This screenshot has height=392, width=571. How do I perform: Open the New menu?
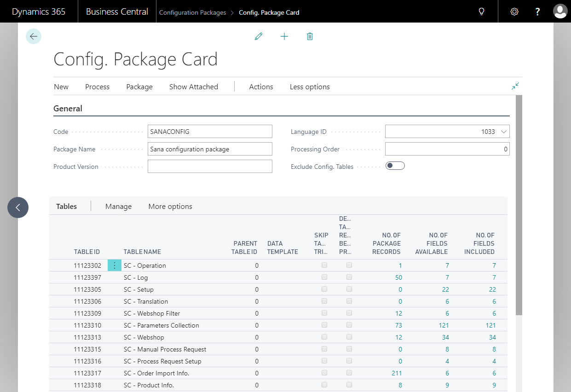61,86
